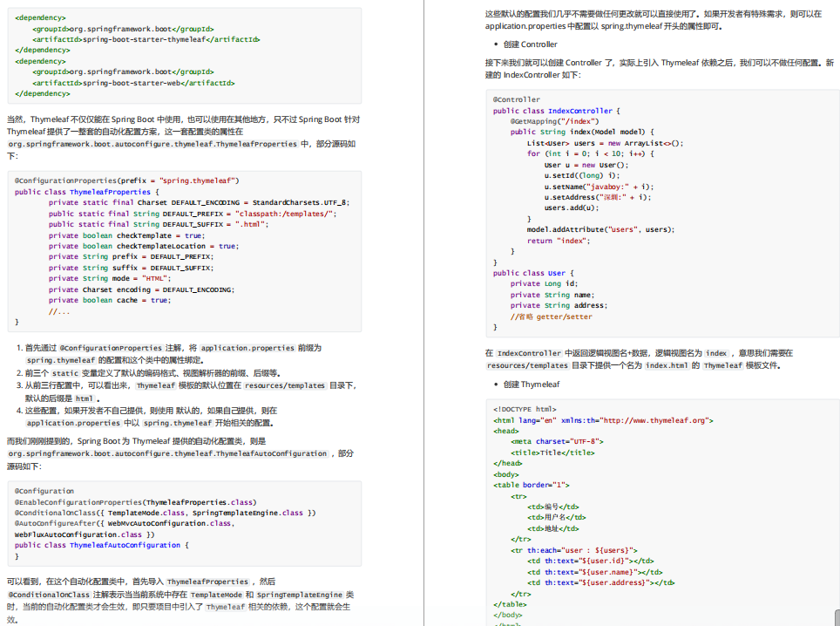Click 'public class ThymeleafAutoConfiguration {' line
Image resolution: width=840 pixels, height=626 pixels.
(102, 545)
